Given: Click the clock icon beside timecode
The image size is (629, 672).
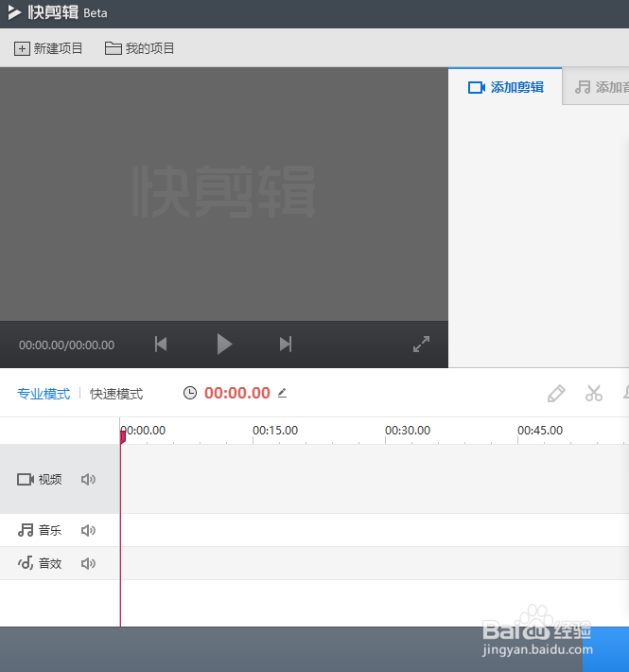Looking at the screenshot, I should [190, 393].
